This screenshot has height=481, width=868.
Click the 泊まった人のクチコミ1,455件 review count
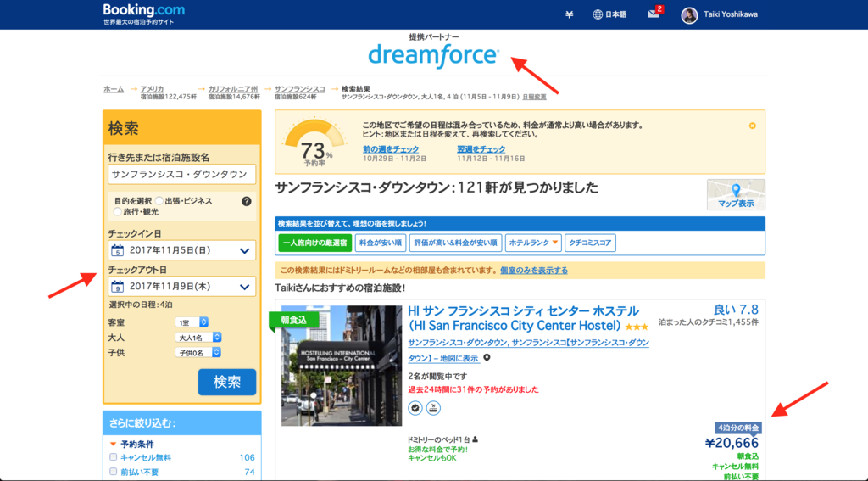coord(709,322)
